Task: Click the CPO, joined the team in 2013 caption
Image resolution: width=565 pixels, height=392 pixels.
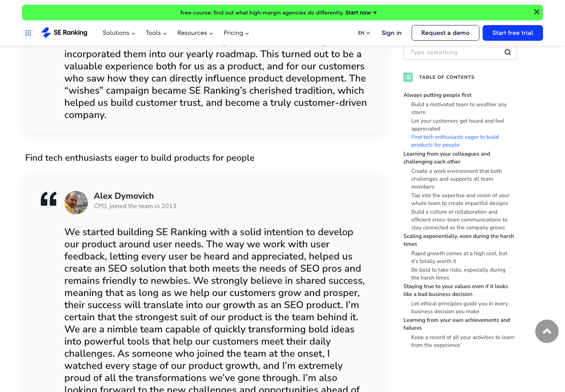Action: (135, 206)
